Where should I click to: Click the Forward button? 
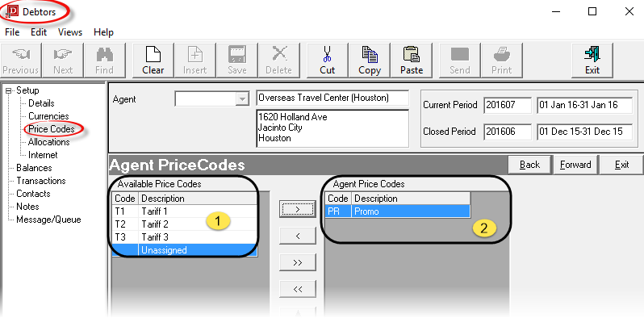pos(575,165)
